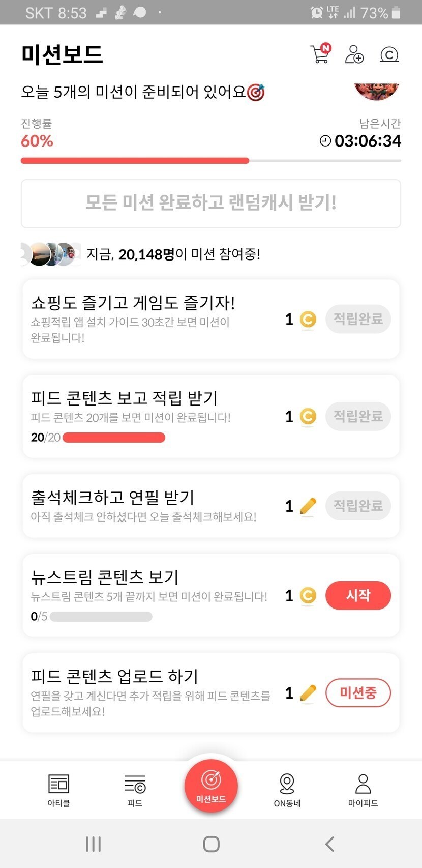422x868 pixels.
Task: Switch to the 피드 tab
Action: pos(135,790)
